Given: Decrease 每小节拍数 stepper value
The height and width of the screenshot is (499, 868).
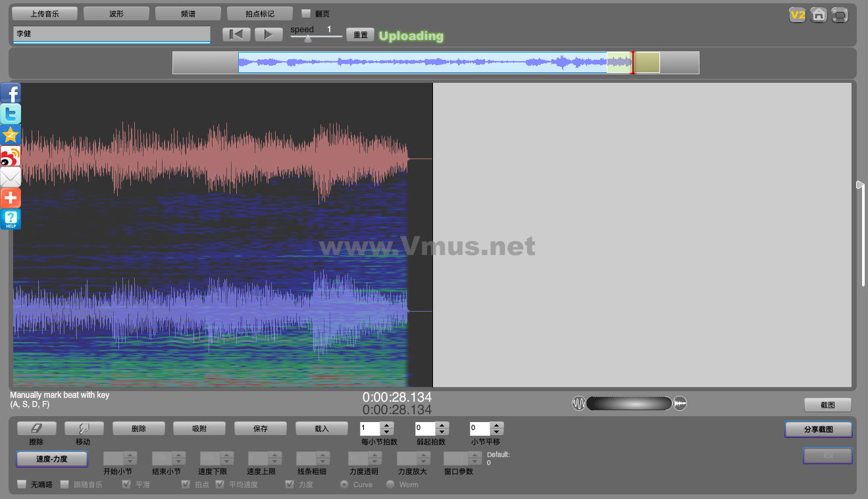Looking at the screenshot, I should [387, 432].
